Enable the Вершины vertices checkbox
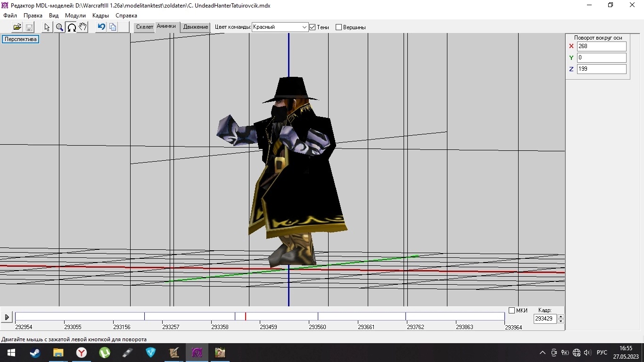This screenshot has height=362, width=644. [x=339, y=27]
